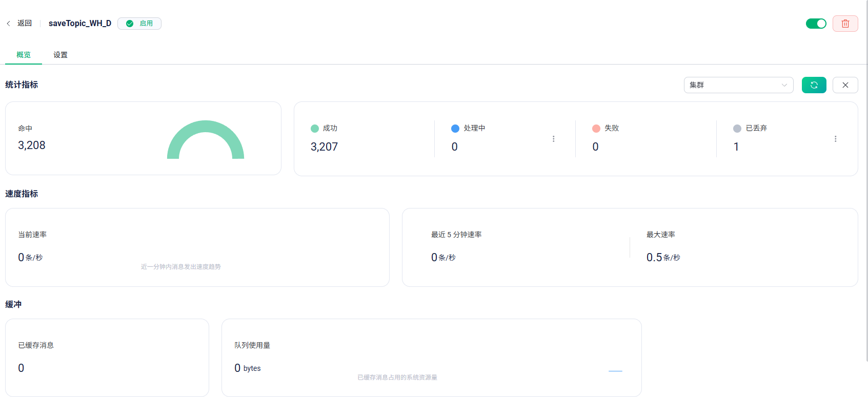This screenshot has width=868, height=397.
Task: Click the green check icon in 启用 badge
Action: coord(130,24)
